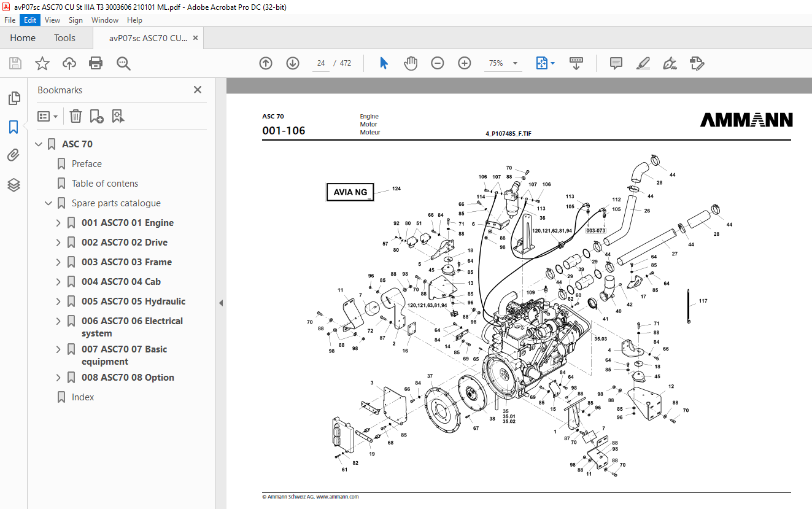The image size is (812, 509).
Task: Close the Bookmarks panel
Action: [x=198, y=90]
